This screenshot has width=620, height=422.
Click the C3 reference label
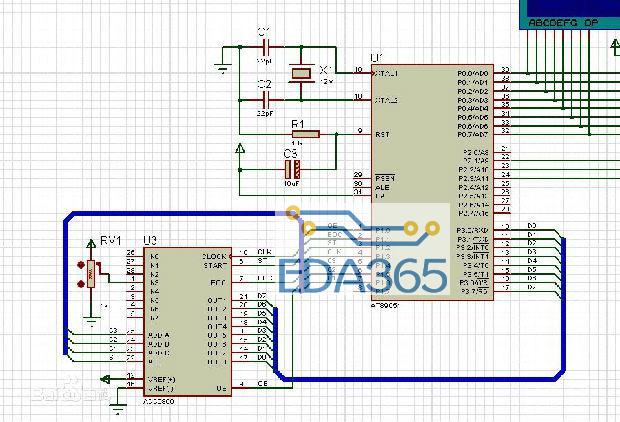291,153
